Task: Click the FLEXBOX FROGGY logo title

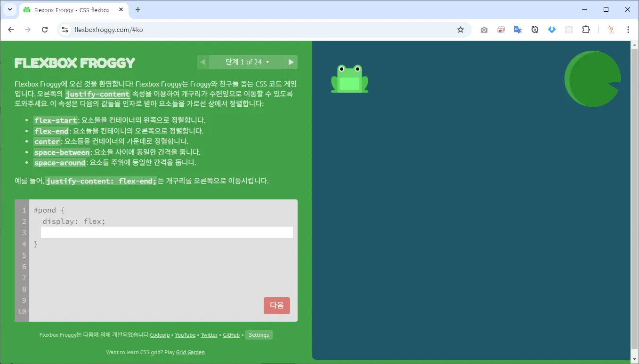Action: click(75, 63)
